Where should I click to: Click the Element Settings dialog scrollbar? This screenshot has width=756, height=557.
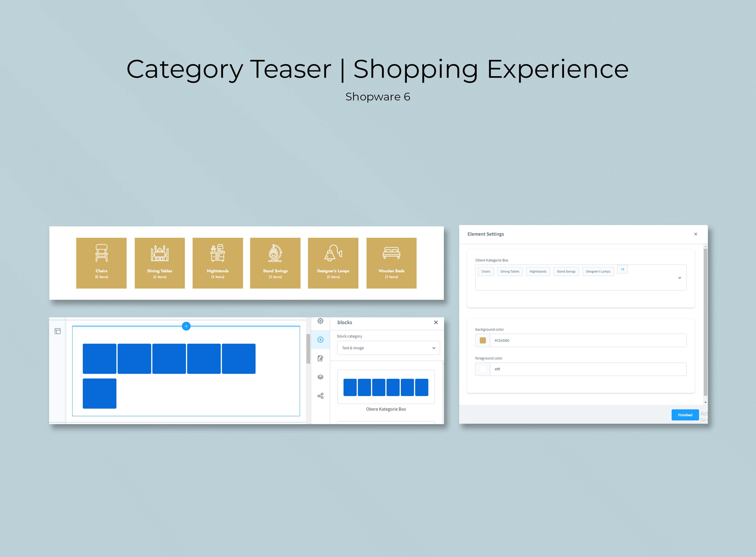tap(705, 322)
